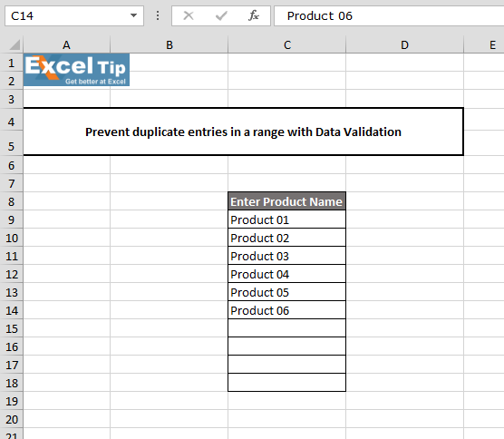Viewport: 504px width, 439px height.
Task: Click the formula bar containing Product 06
Action: (389, 15)
